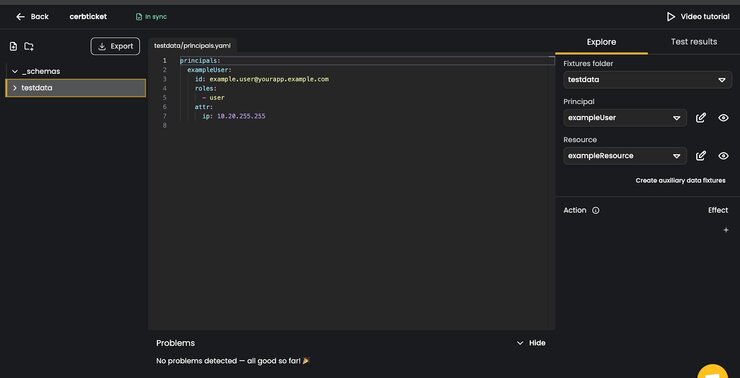Hide the Problems panel
Image resolution: width=740 pixels, height=378 pixels.
pos(531,343)
